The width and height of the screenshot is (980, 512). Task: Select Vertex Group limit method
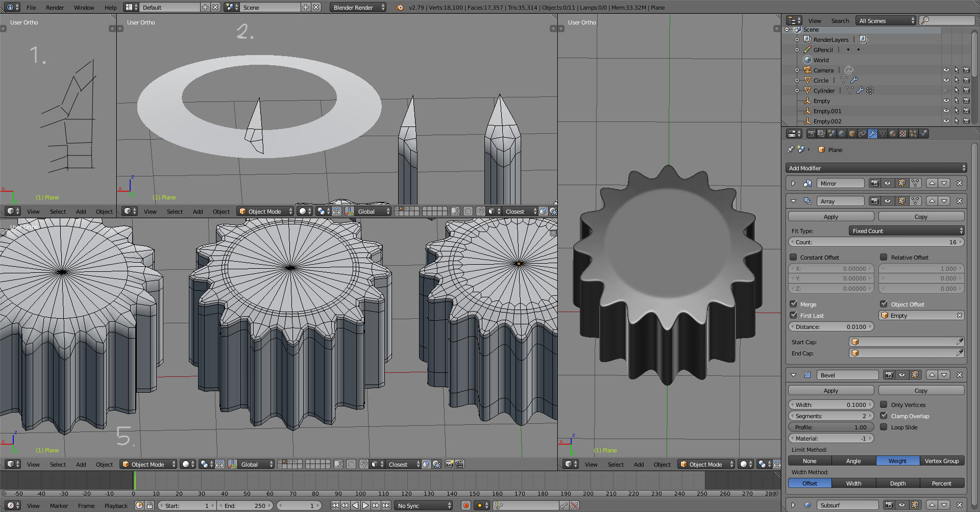942,460
